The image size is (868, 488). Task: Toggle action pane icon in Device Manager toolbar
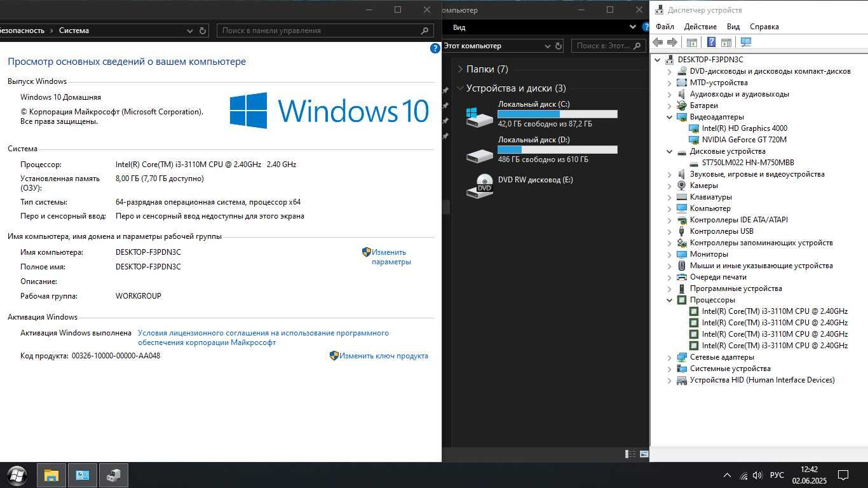726,43
